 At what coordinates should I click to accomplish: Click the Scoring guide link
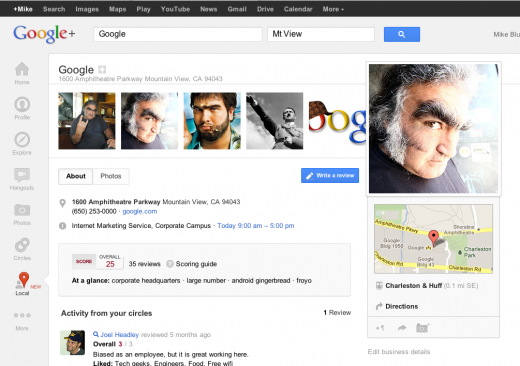[x=196, y=264]
